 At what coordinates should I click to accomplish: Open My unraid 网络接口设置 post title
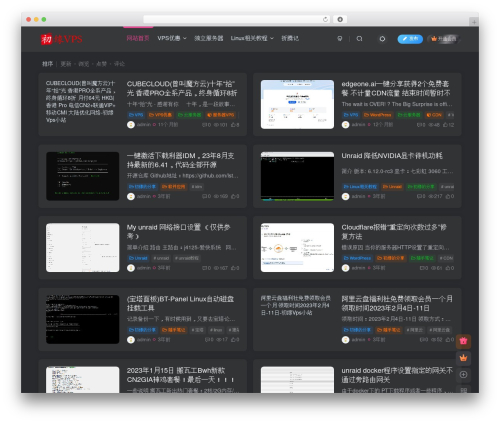(x=179, y=232)
